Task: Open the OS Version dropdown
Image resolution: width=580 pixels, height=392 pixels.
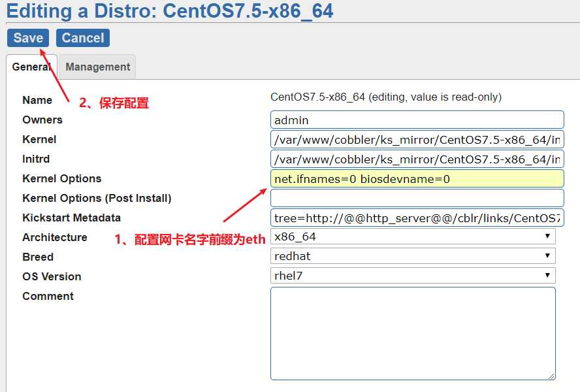Action: coord(413,276)
